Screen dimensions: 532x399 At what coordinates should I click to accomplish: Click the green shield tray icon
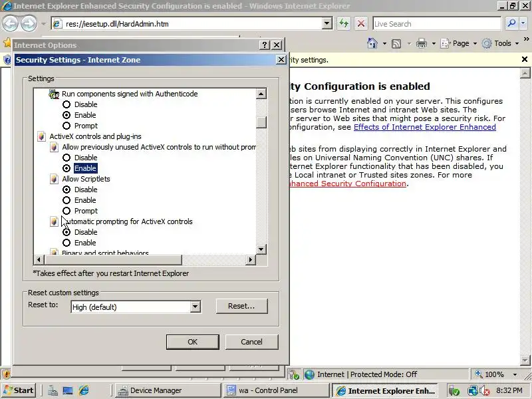(x=454, y=391)
